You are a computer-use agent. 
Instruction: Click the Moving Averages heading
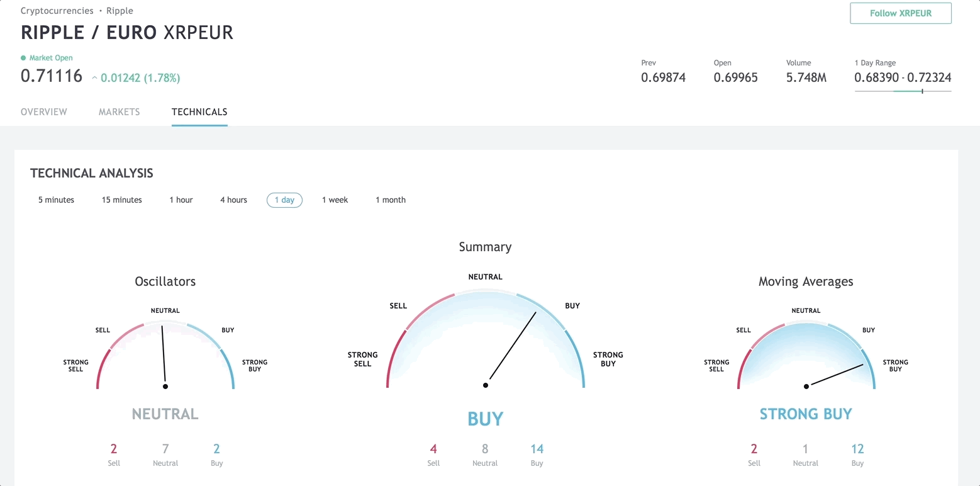(x=806, y=281)
